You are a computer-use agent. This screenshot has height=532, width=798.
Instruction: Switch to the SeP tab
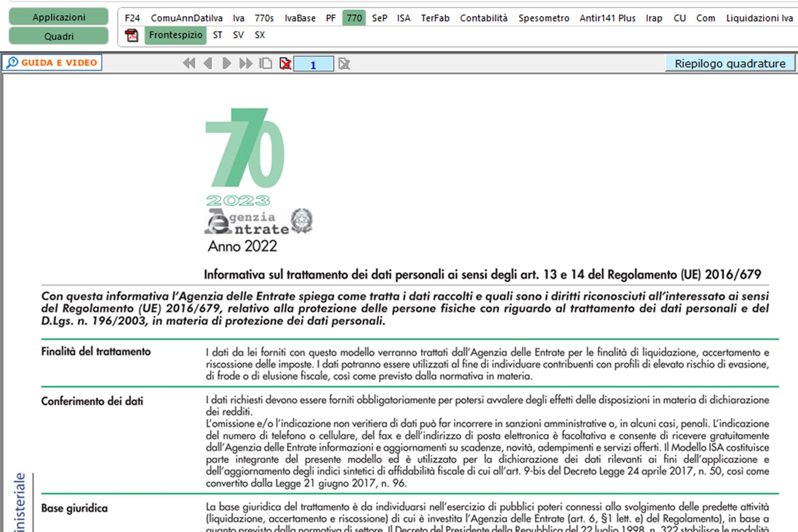[x=380, y=18]
